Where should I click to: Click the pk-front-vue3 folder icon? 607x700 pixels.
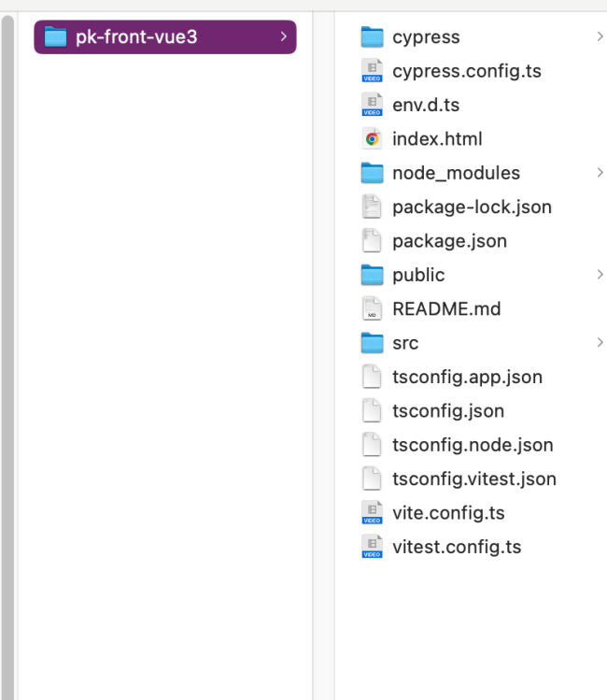56,37
